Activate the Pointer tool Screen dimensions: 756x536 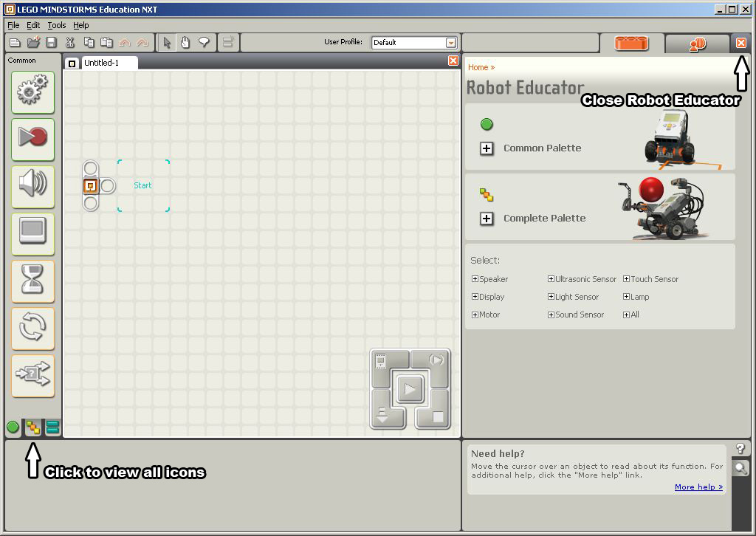(x=167, y=42)
